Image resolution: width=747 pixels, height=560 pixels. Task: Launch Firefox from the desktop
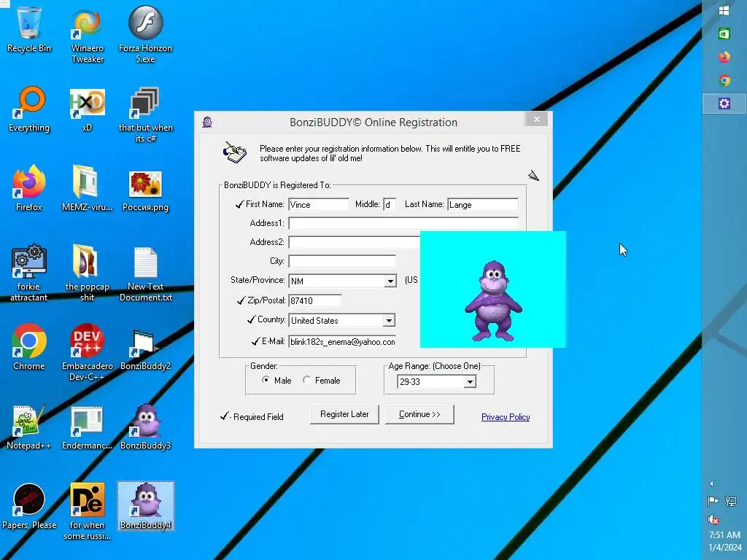(x=28, y=188)
